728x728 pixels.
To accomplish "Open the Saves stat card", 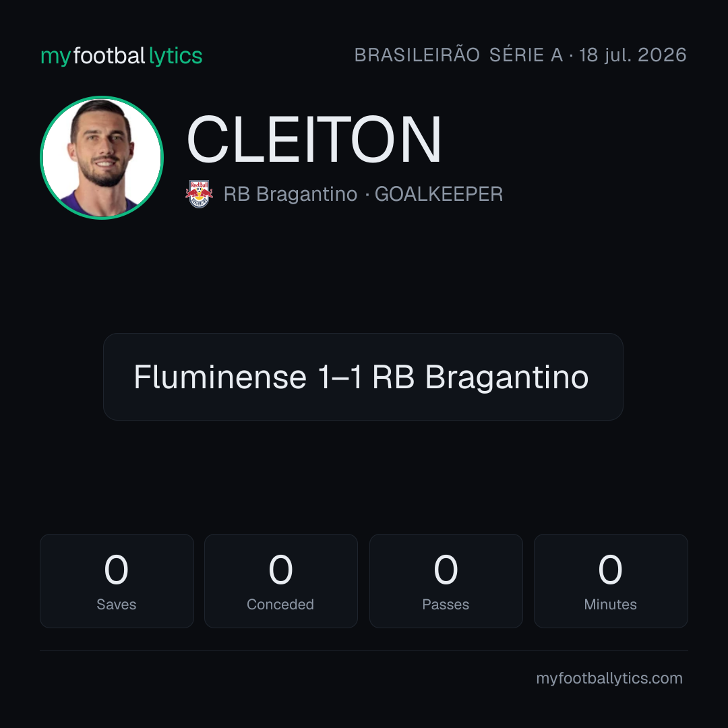I will coord(117,581).
